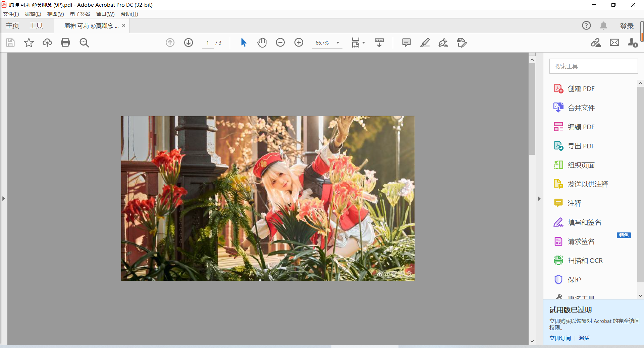
Task: Expand the left navigation pane arrow
Action: (3, 199)
